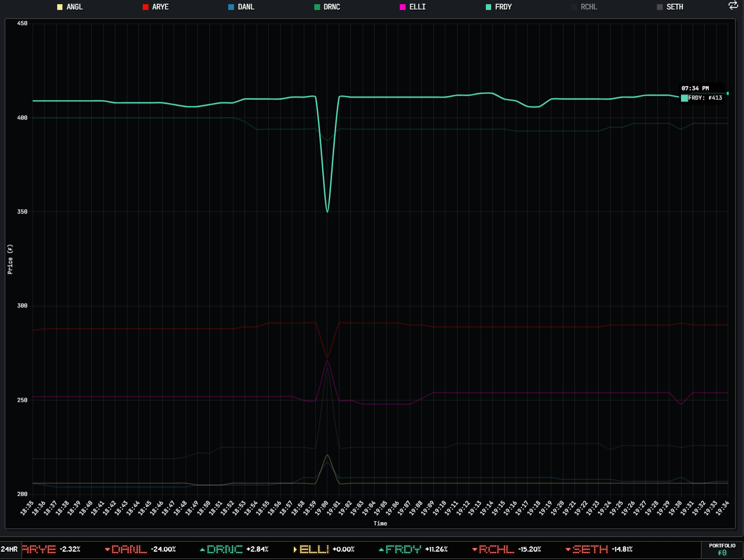This screenshot has height=560, width=744.
Task: Click the FRDY line's dip bottom at 350
Action: pos(327,211)
